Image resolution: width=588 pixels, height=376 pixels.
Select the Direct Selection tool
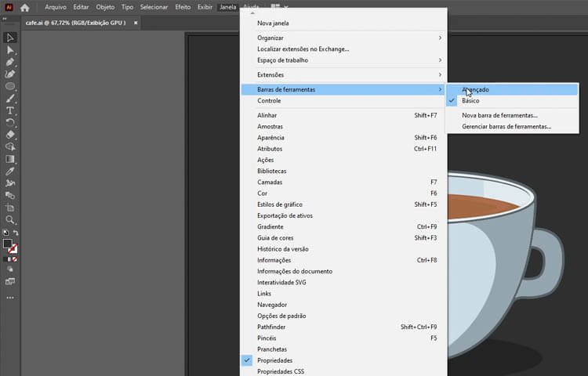pyautogui.click(x=10, y=50)
